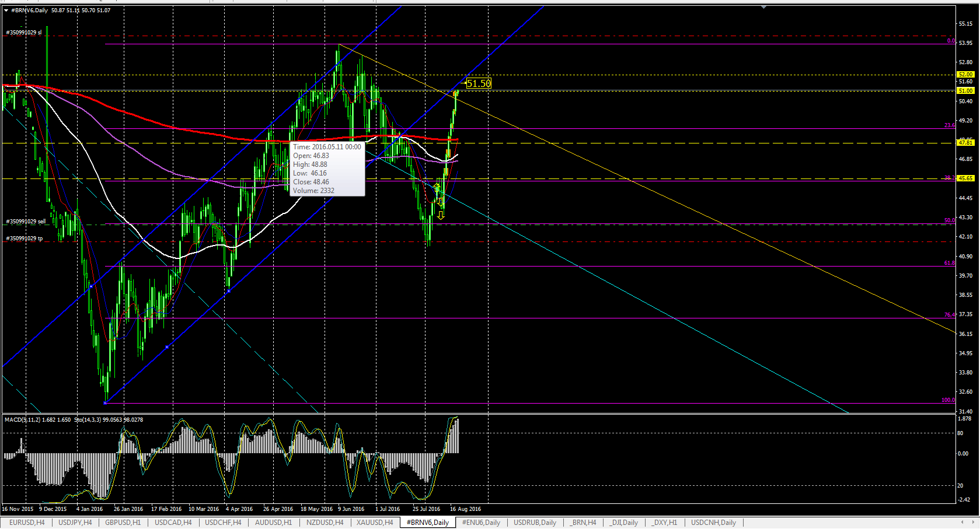Click the active #BRNV6,Daily chart tab
This screenshot has width=980, height=529.
click(428, 523)
